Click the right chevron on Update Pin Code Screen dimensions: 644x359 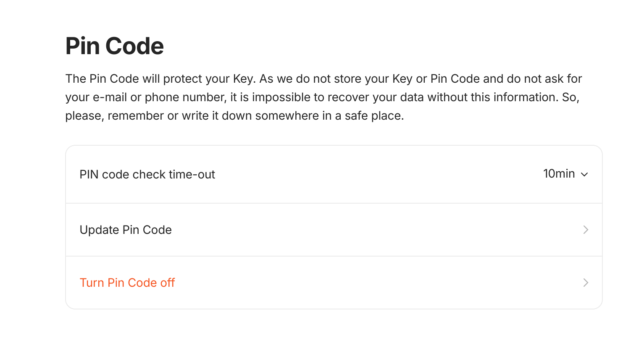click(x=586, y=230)
